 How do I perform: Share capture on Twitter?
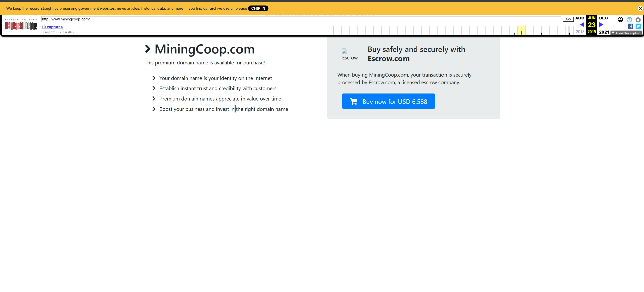coord(638,26)
